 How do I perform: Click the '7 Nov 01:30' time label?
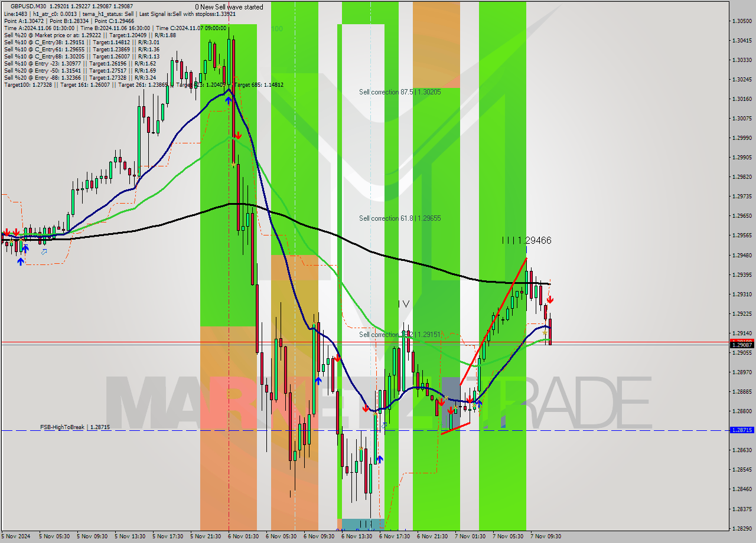coord(470,537)
